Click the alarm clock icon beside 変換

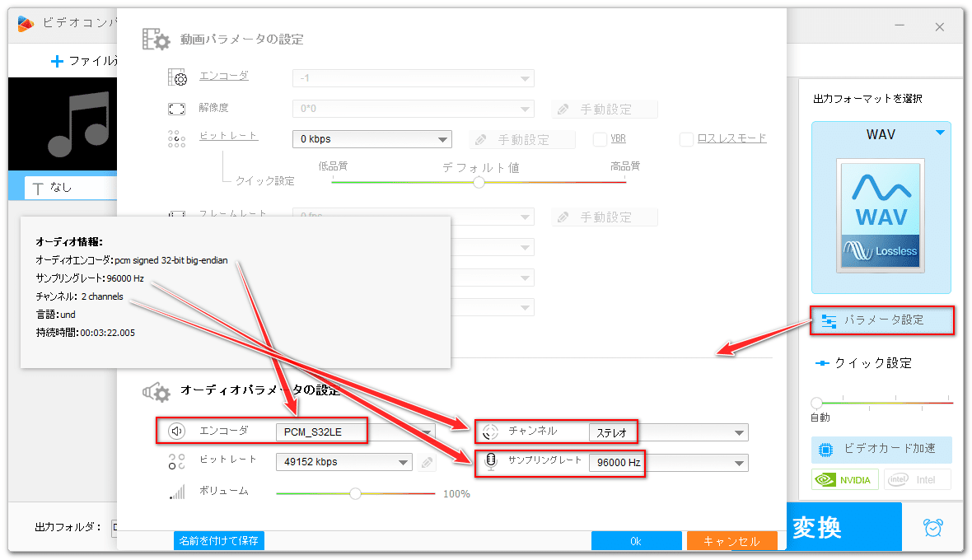(933, 527)
